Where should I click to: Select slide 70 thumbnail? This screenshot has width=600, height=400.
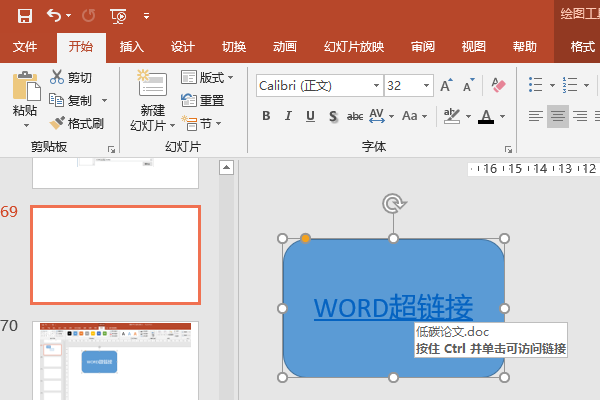tap(115, 360)
